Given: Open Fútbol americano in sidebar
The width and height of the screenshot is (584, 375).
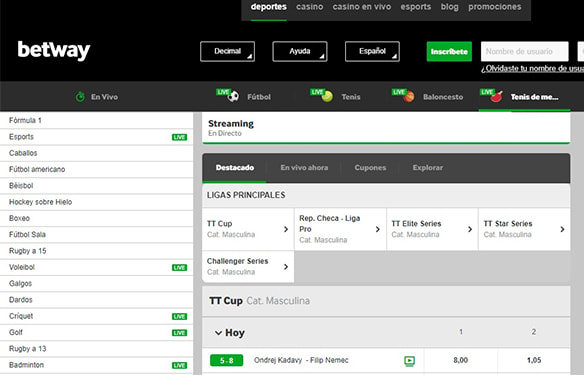Looking at the screenshot, I should (x=96, y=169).
